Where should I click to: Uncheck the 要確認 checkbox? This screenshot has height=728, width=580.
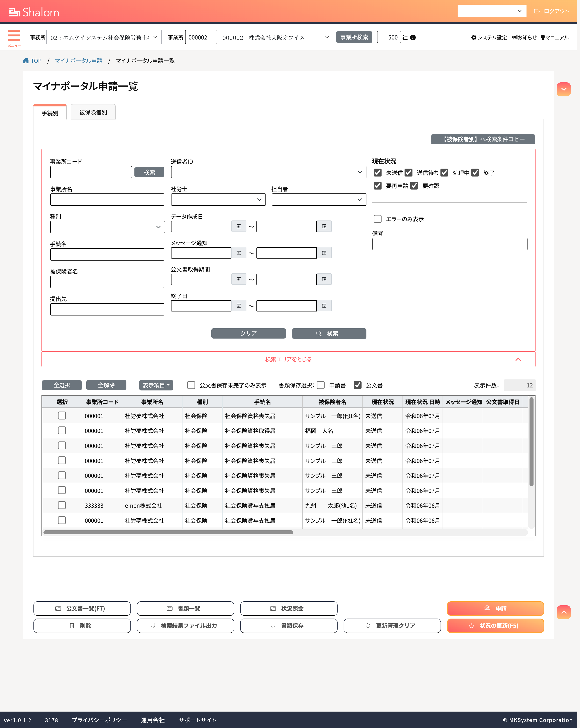(414, 186)
